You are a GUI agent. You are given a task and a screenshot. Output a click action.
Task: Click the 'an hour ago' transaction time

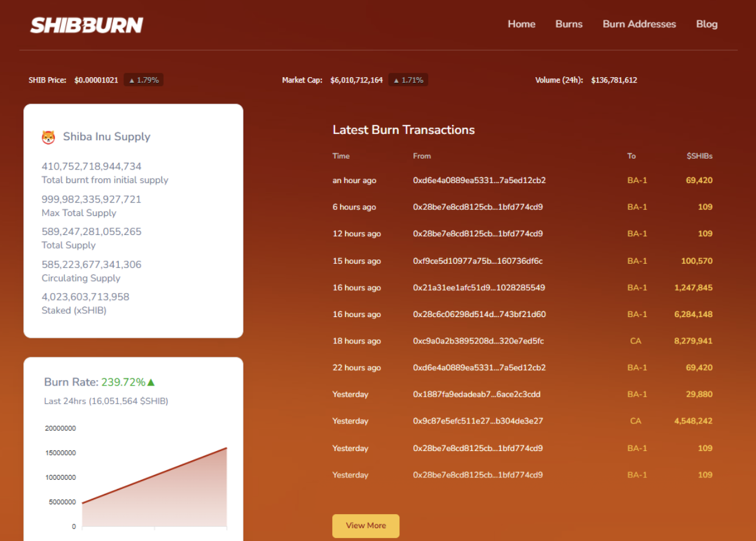354,181
